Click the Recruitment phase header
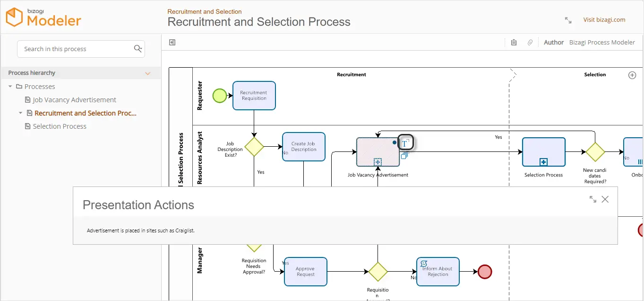 pyautogui.click(x=352, y=75)
